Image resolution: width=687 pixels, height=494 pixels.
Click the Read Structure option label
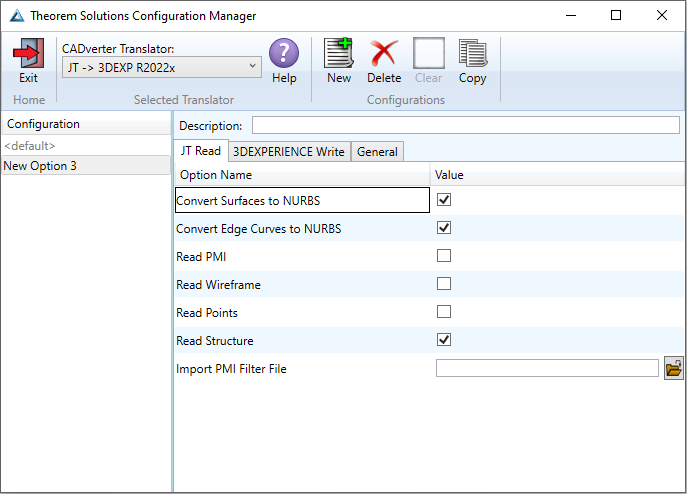coord(215,341)
